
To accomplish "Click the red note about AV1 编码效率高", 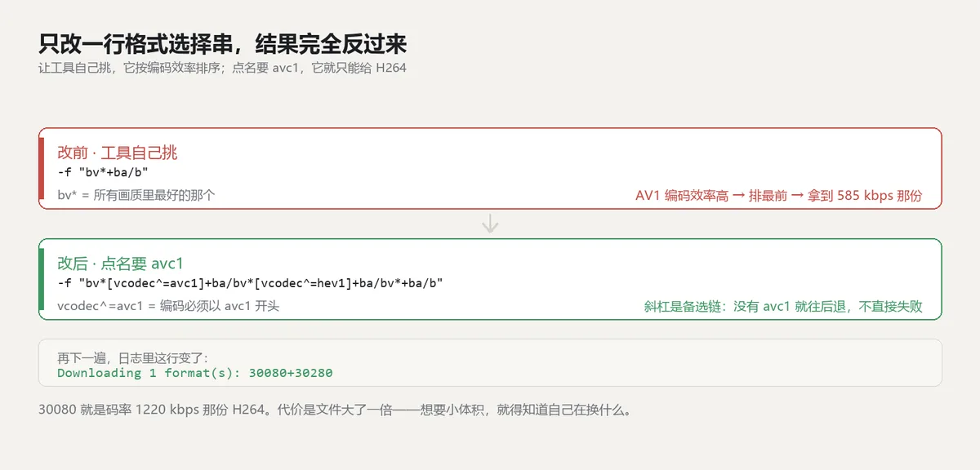I will [779, 196].
